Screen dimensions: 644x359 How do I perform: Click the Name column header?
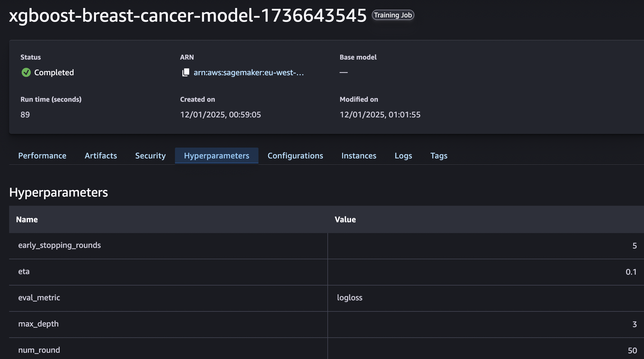coord(27,219)
